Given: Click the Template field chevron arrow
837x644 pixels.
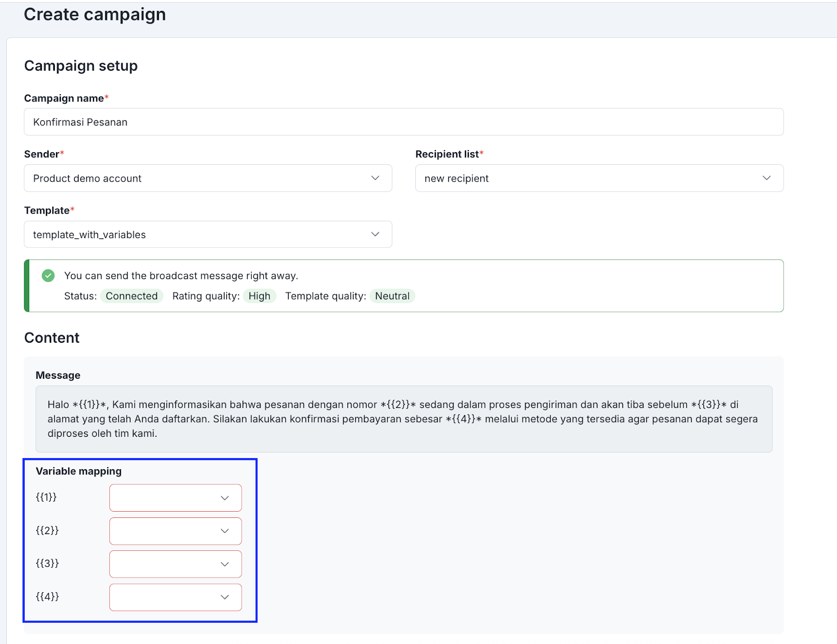Looking at the screenshot, I should [x=375, y=234].
